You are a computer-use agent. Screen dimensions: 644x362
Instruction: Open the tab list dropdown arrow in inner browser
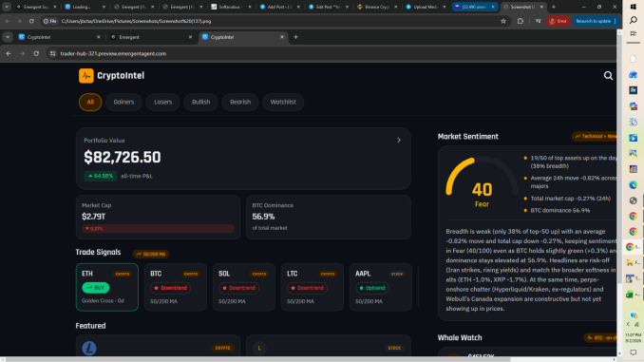pyautogui.click(x=8, y=37)
